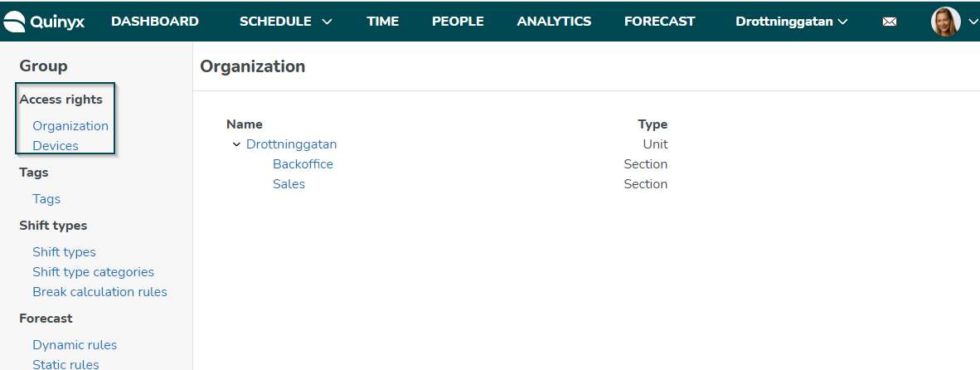Click the Tags section heading
The height and width of the screenshot is (370, 980).
[34, 173]
